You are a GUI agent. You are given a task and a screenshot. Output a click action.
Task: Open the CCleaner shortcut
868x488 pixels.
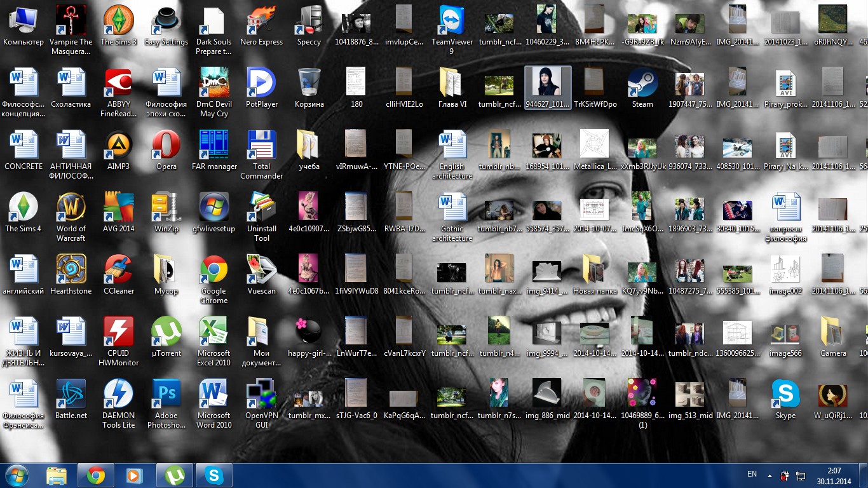tap(119, 270)
